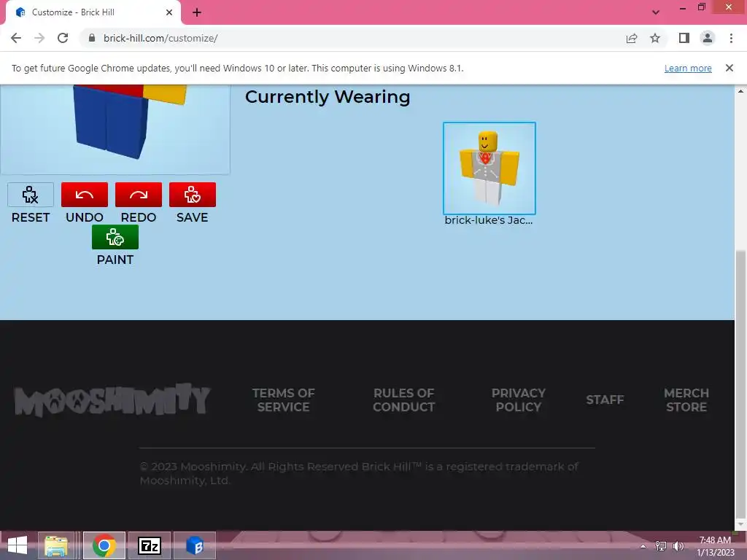Toggle the Chrome side panel icon
The height and width of the screenshot is (560, 747).
pyautogui.click(x=684, y=38)
